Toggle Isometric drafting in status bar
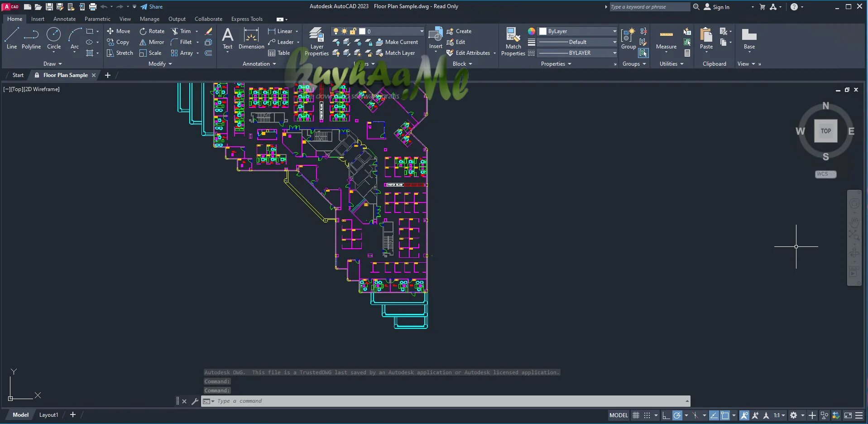Screen dimensions: 868x424 [x=696, y=415]
